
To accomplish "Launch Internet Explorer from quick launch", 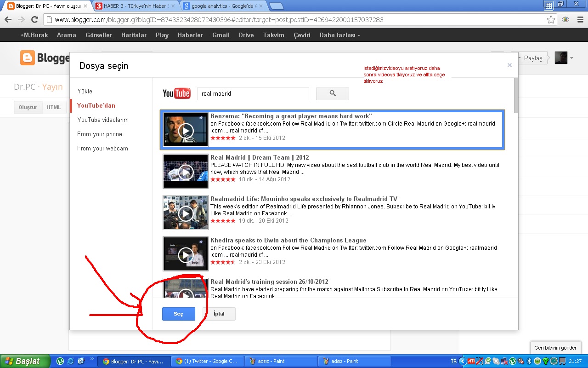I will (x=71, y=361).
